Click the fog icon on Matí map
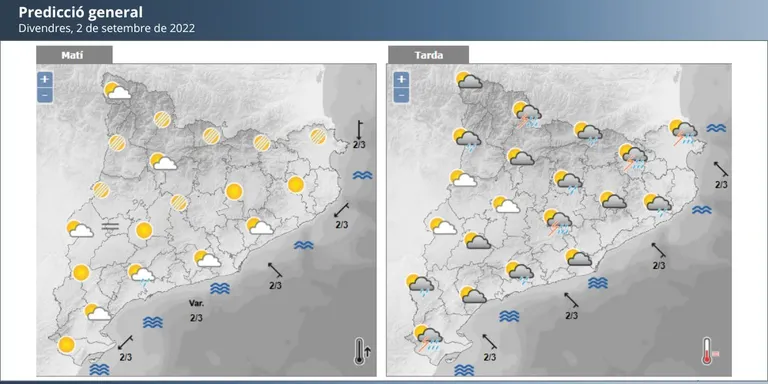Screen dimensions: 768x384 click(x=110, y=226)
